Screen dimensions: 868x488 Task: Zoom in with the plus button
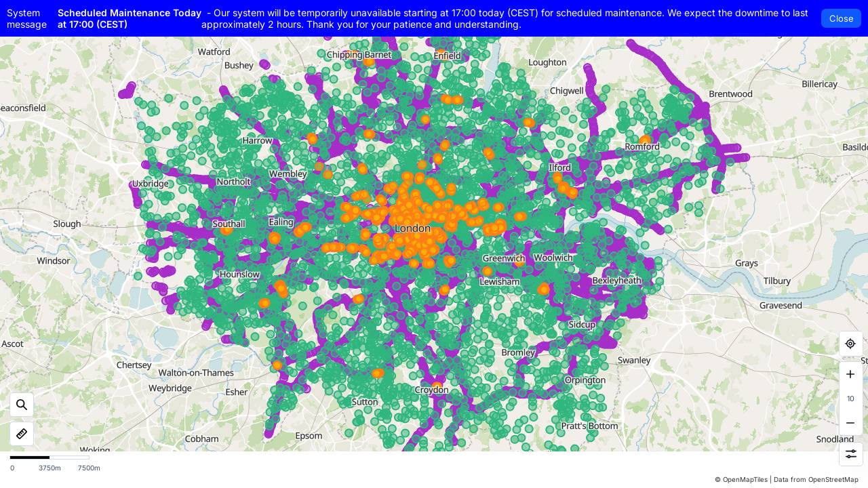(850, 374)
